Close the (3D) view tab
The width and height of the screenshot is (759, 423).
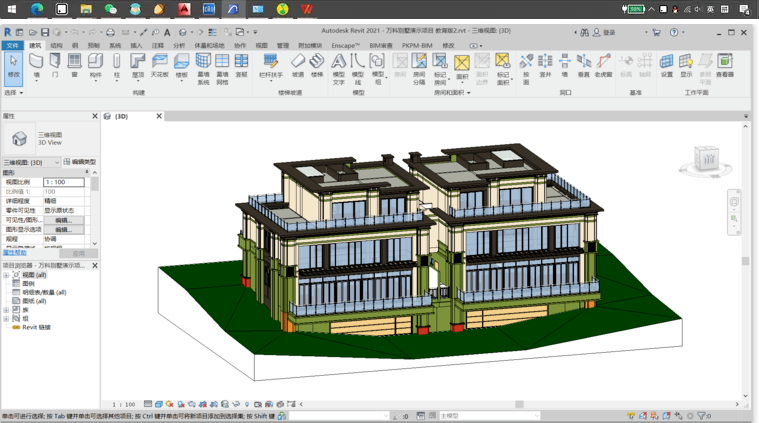pyautogui.click(x=159, y=116)
